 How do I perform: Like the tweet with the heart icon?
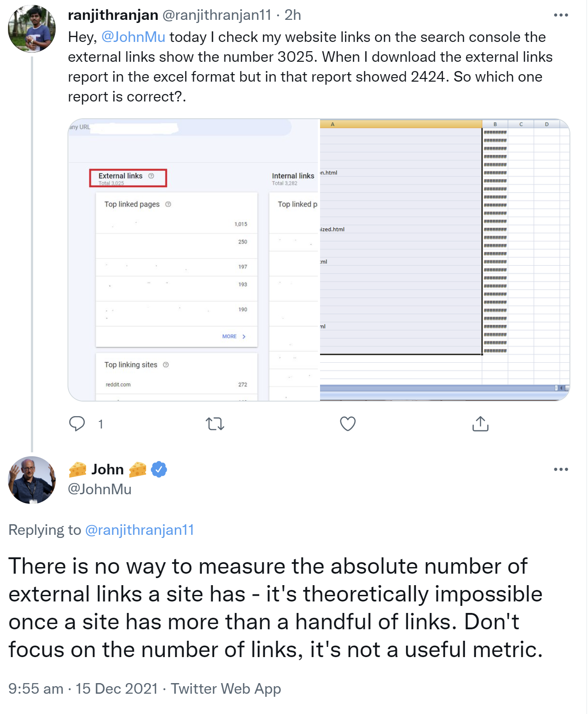click(x=348, y=424)
